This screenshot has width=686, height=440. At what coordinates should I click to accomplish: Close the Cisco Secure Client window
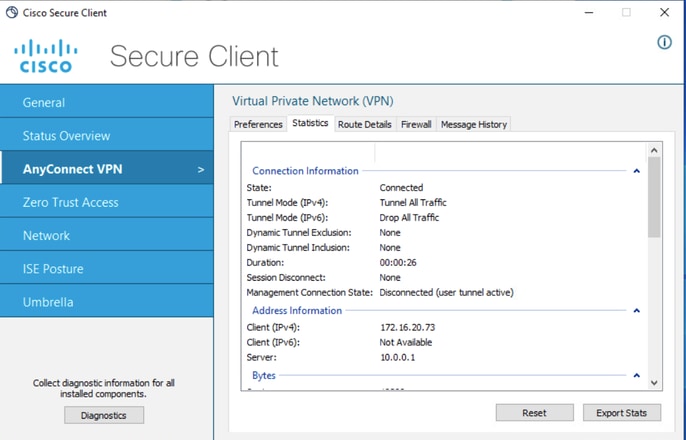point(664,12)
